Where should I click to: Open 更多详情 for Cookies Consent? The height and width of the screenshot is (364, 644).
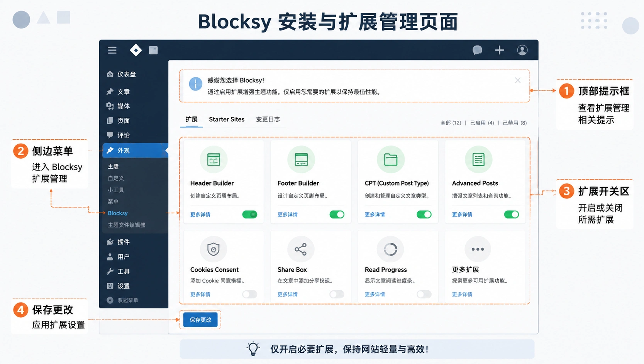[200, 295]
